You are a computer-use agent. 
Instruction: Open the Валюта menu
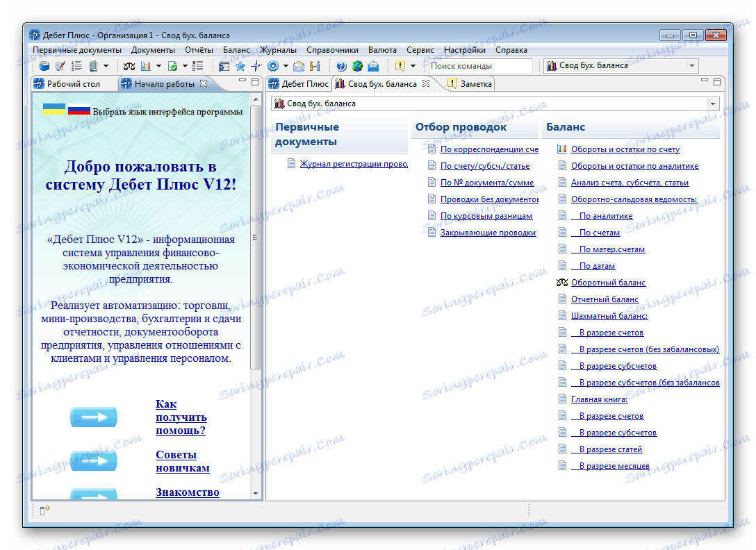382,50
